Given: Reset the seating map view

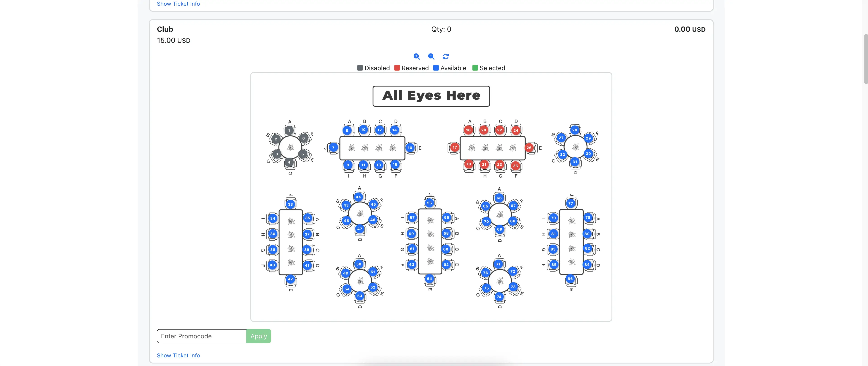Looking at the screenshot, I should 446,56.
